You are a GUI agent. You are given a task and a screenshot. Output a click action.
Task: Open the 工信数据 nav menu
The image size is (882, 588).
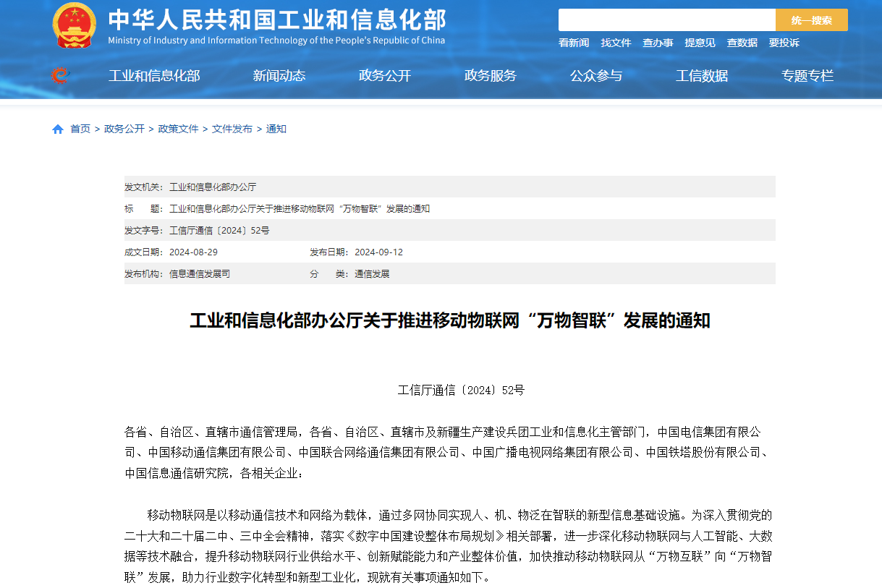702,76
